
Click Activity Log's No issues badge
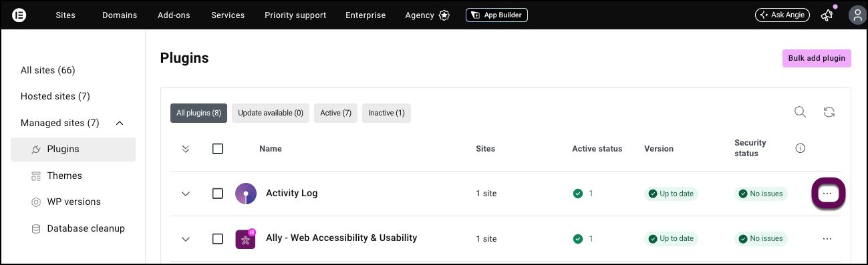tap(760, 194)
